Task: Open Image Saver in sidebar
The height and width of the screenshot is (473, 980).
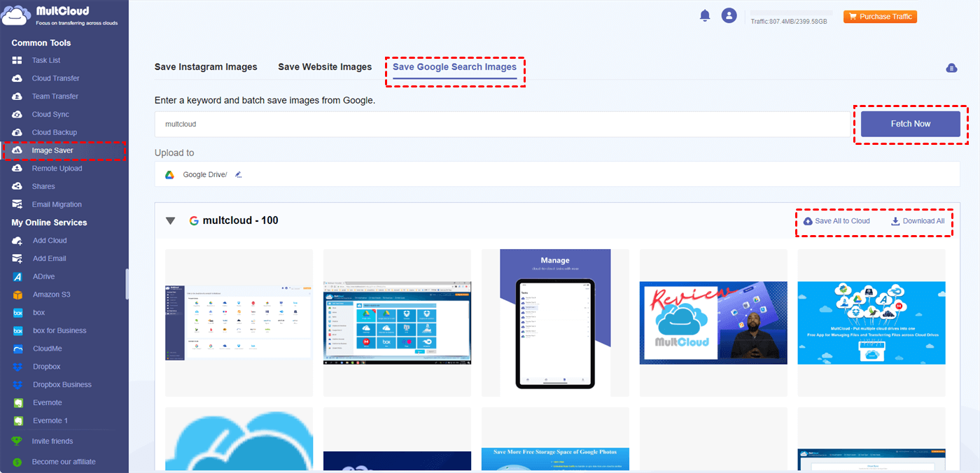Action: [52, 150]
